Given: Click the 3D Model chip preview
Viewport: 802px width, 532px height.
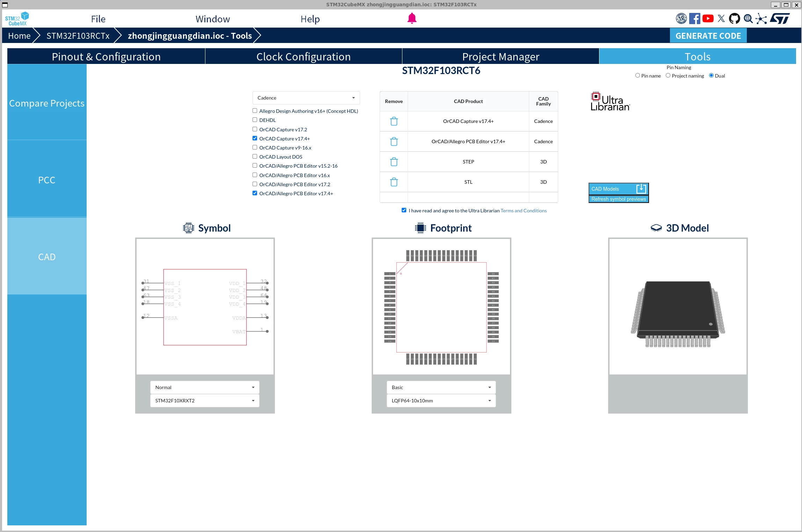Looking at the screenshot, I should click(678, 307).
